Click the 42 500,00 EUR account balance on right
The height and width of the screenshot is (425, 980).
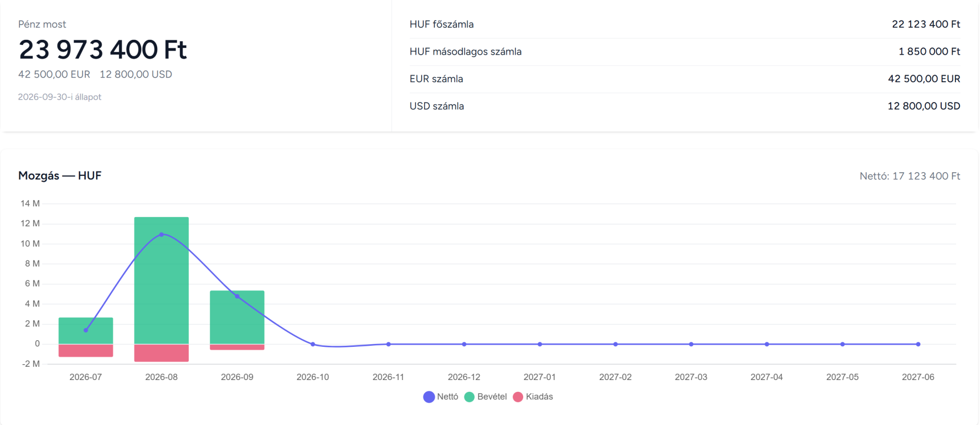(924, 79)
